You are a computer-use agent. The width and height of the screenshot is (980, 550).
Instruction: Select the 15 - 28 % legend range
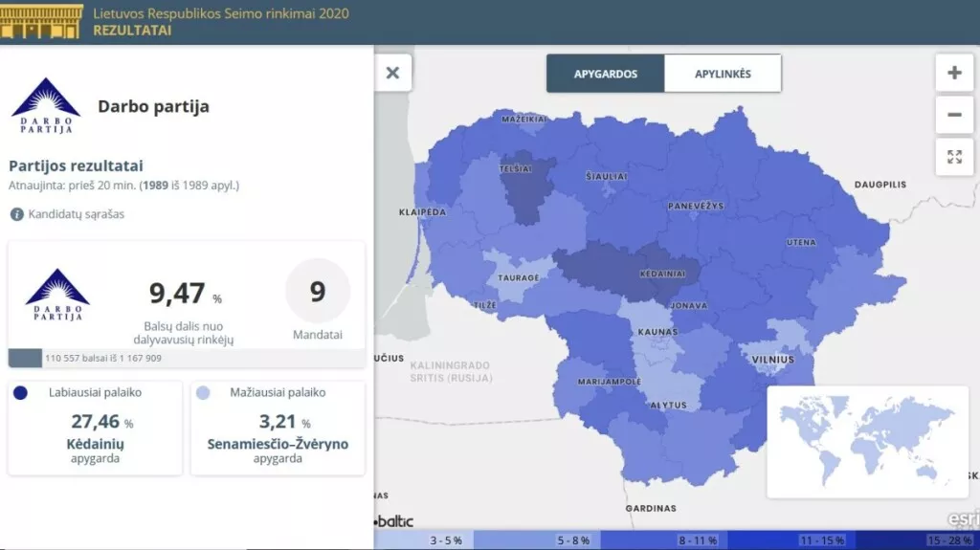pyautogui.click(x=918, y=540)
